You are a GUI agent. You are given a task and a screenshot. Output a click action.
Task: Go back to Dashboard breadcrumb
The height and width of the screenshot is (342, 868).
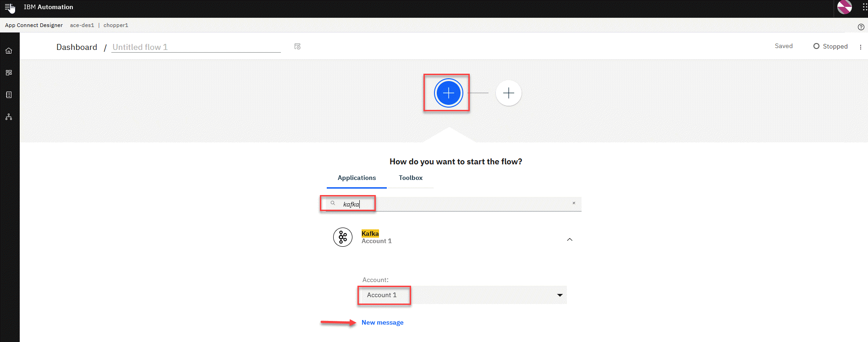coord(77,47)
